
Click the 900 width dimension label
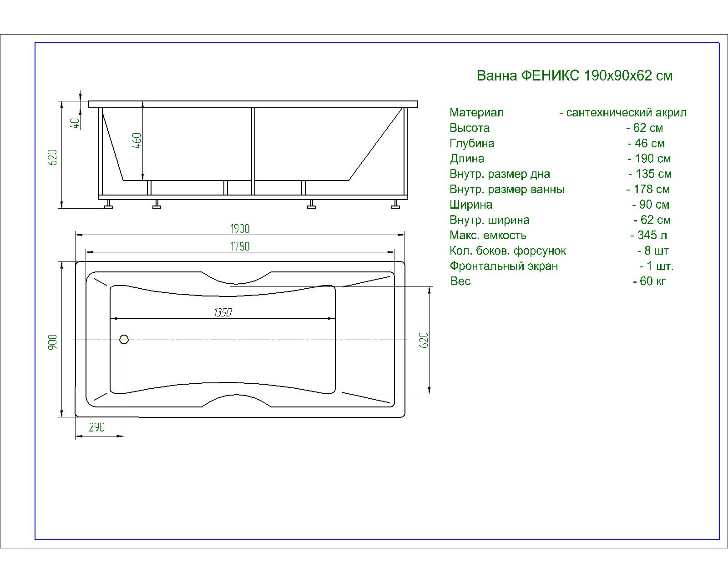pos(53,342)
